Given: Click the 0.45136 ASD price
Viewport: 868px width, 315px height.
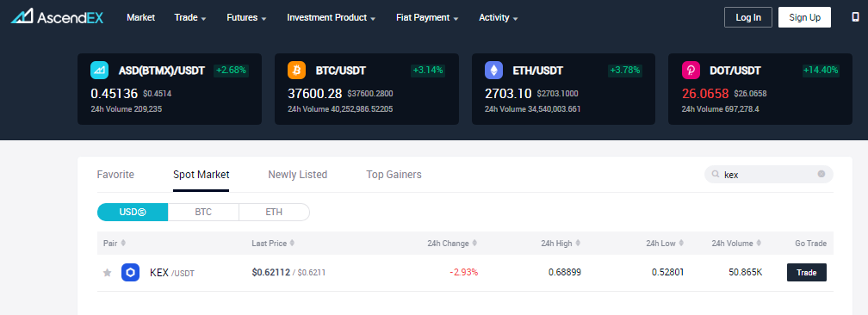Looking at the screenshot, I should tap(114, 94).
